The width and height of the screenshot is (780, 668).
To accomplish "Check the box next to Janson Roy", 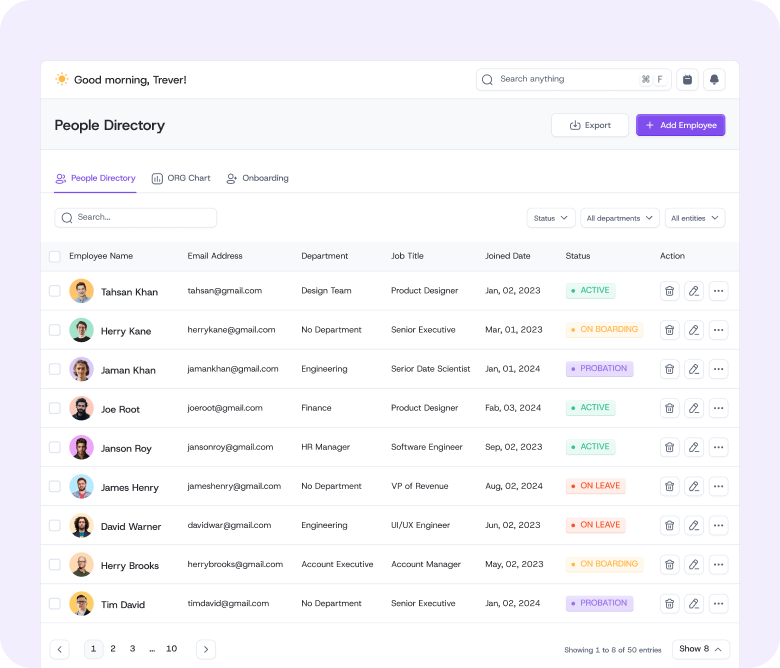I will coord(55,447).
